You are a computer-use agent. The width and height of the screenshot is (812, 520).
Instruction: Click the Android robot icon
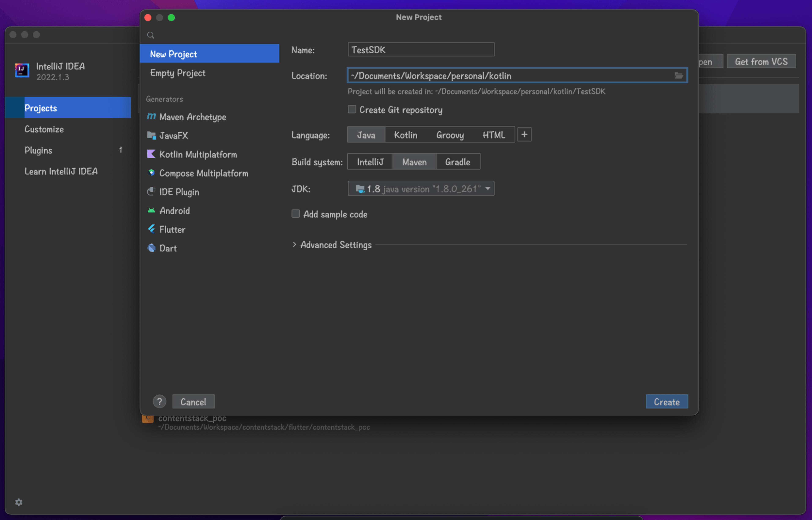(151, 210)
